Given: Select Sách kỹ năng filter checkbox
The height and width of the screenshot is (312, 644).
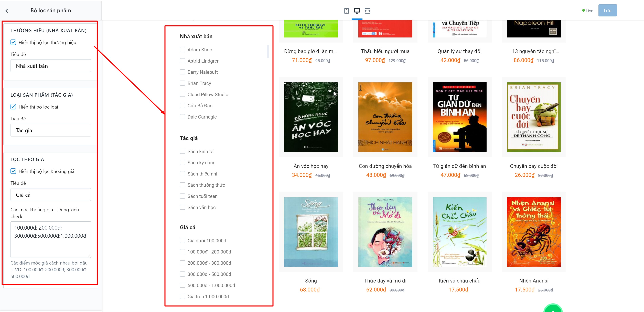Looking at the screenshot, I should (x=183, y=162).
